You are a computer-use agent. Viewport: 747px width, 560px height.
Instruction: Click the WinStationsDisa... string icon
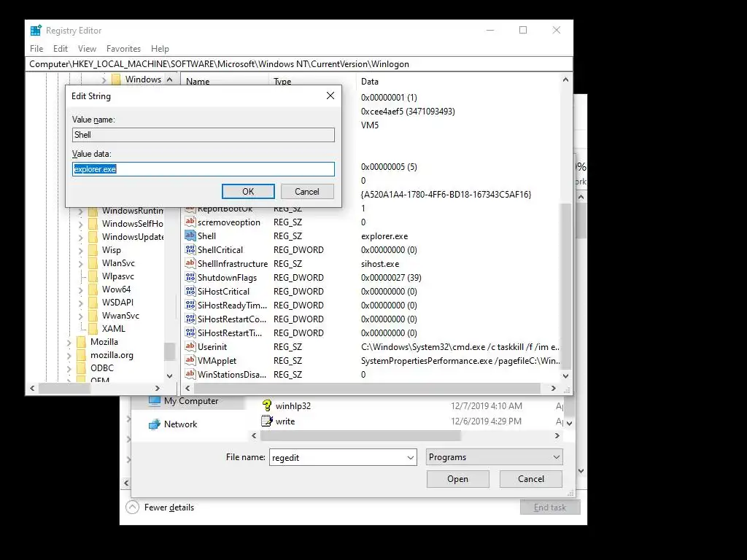coord(190,374)
